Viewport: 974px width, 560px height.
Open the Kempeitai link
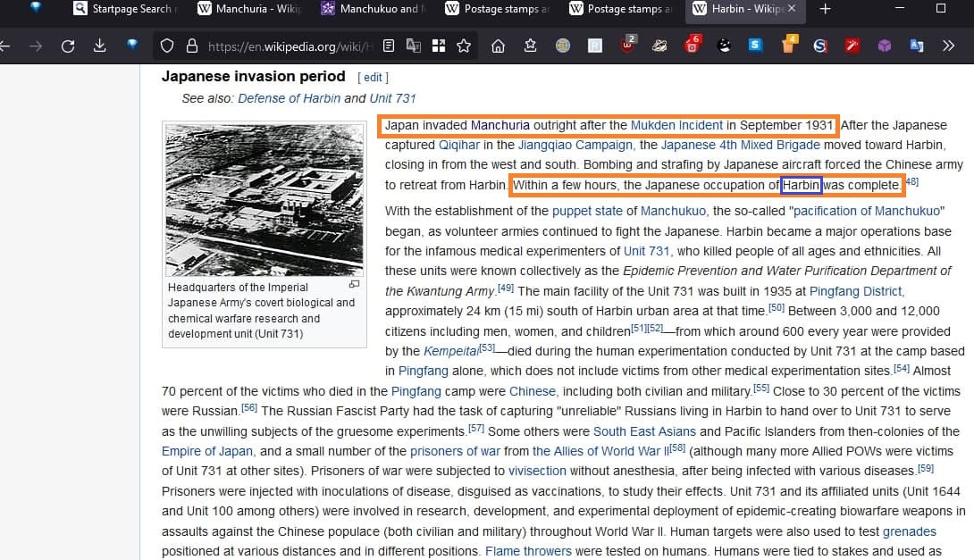(451, 351)
